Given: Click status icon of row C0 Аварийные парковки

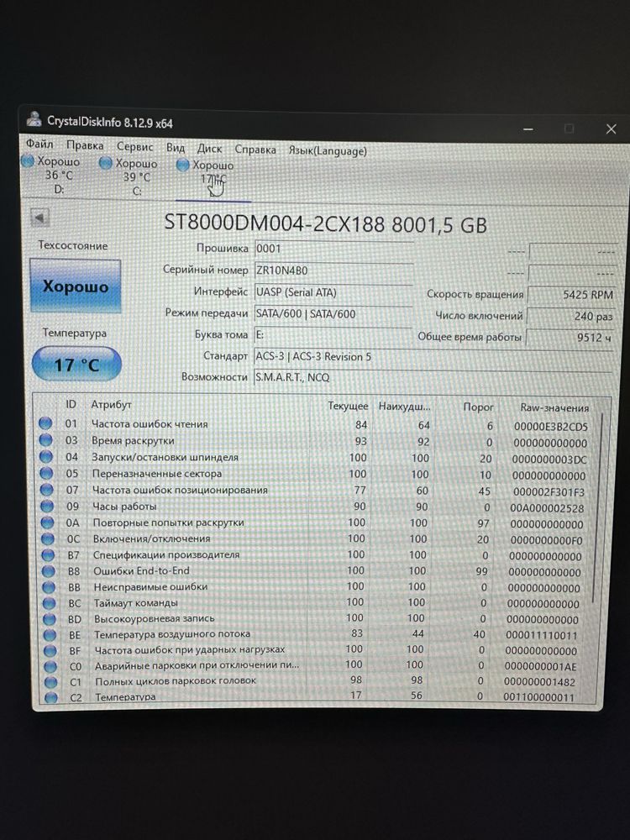Looking at the screenshot, I should (50, 666).
